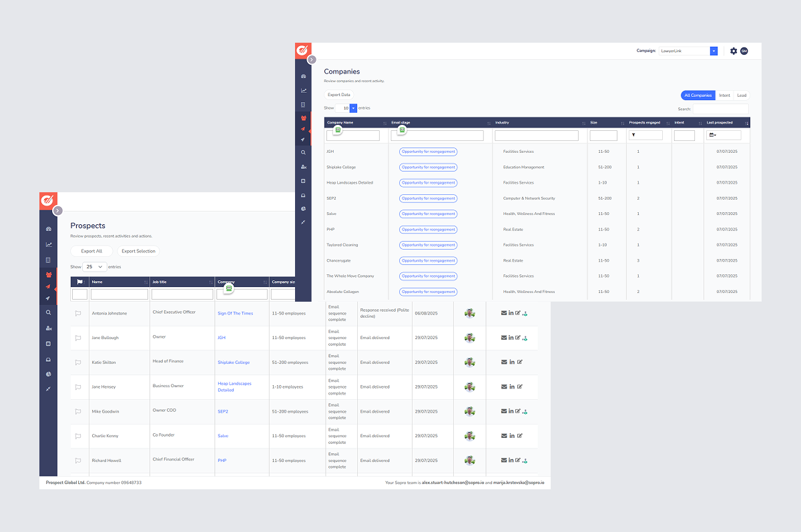
Task: Switch to the Intent tab
Action: [724, 95]
